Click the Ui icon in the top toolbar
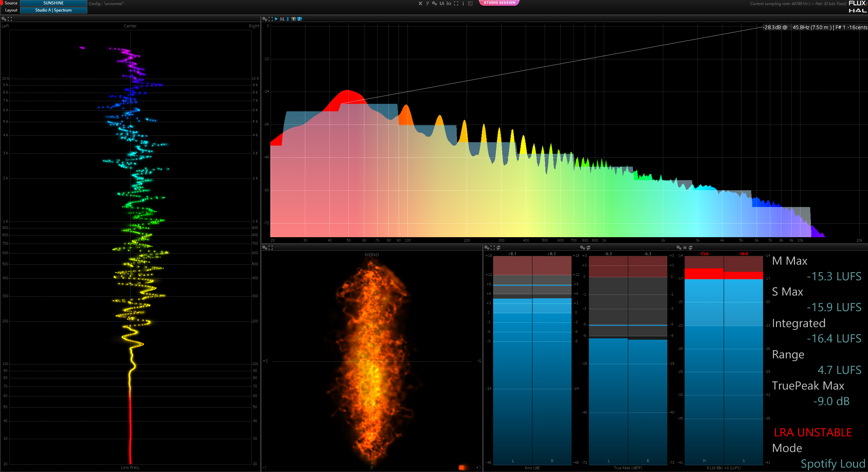This screenshot has height=472, width=868. [x=441, y=3]
